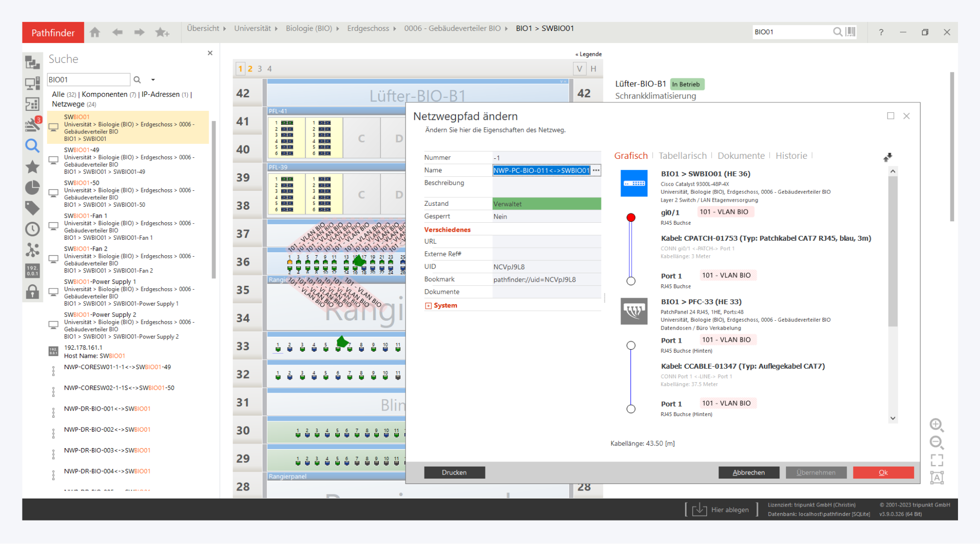Open the pie chart reports sidebar icon

coord(32,187)
